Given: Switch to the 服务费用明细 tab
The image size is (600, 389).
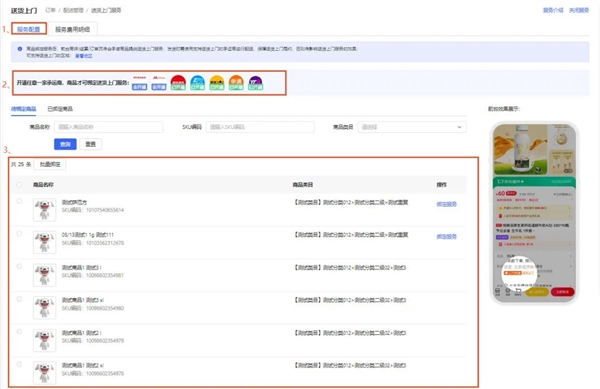Looking at the screenshot, I should tap(73, 29).
